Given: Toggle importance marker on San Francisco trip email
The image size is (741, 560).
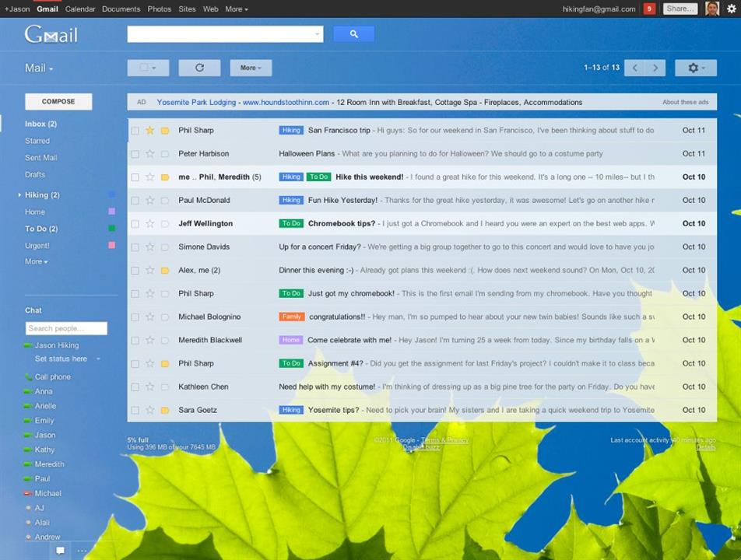Looking at the screenshot, I should [165, 131].
